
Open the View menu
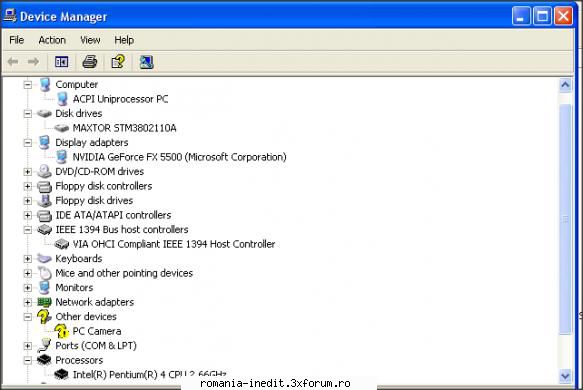(x=90, y=40)
